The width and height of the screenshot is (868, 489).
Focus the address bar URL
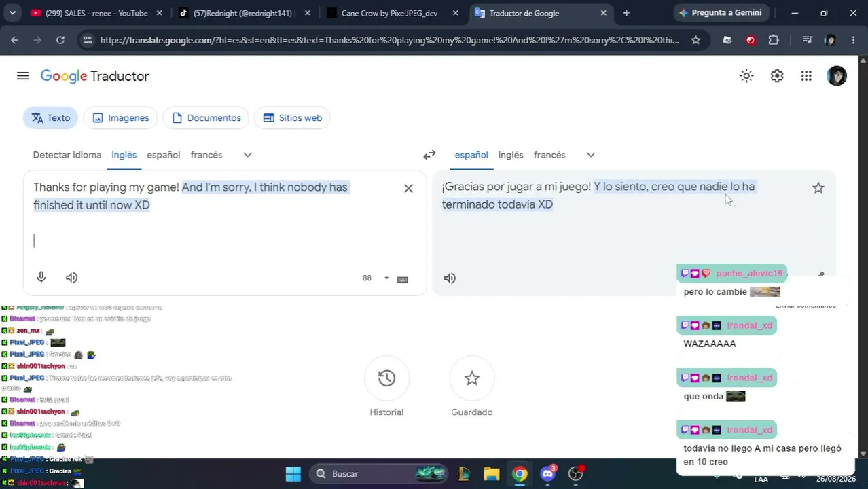[x=389, y=40]
